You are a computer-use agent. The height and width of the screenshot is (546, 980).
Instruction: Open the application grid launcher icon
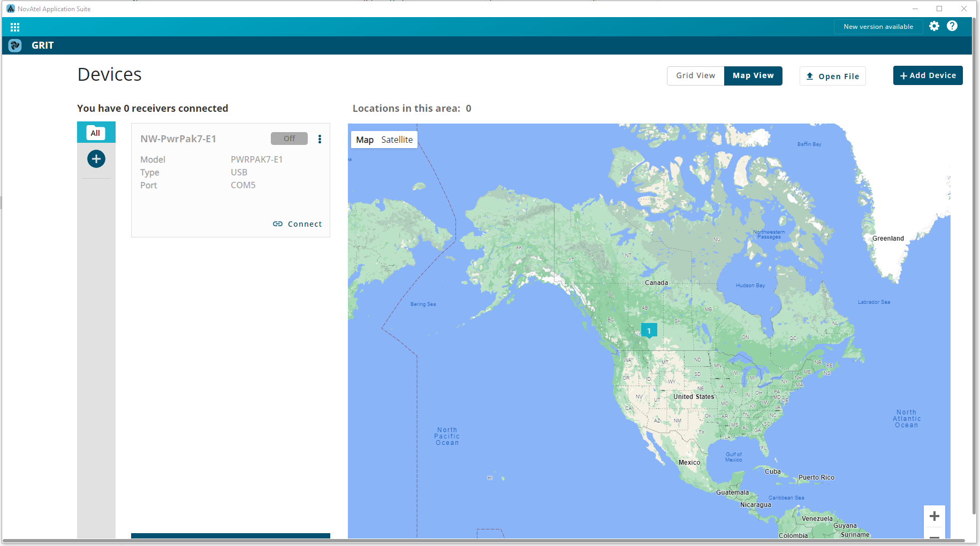click(15, 27)
